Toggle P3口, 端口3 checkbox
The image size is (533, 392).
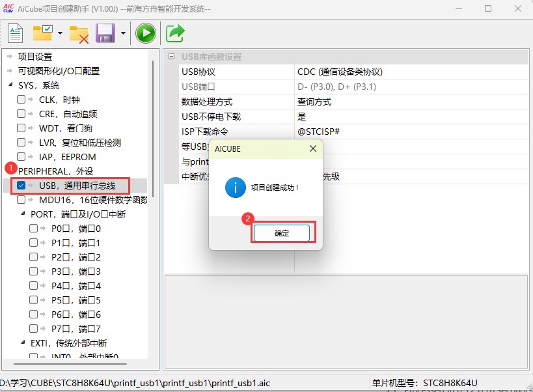pos(33,271)
